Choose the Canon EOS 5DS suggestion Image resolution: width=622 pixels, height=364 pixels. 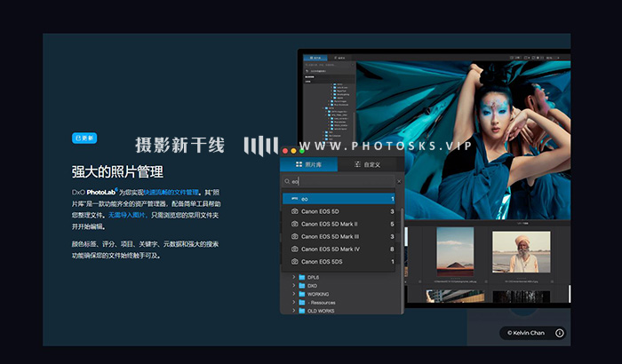339,262
